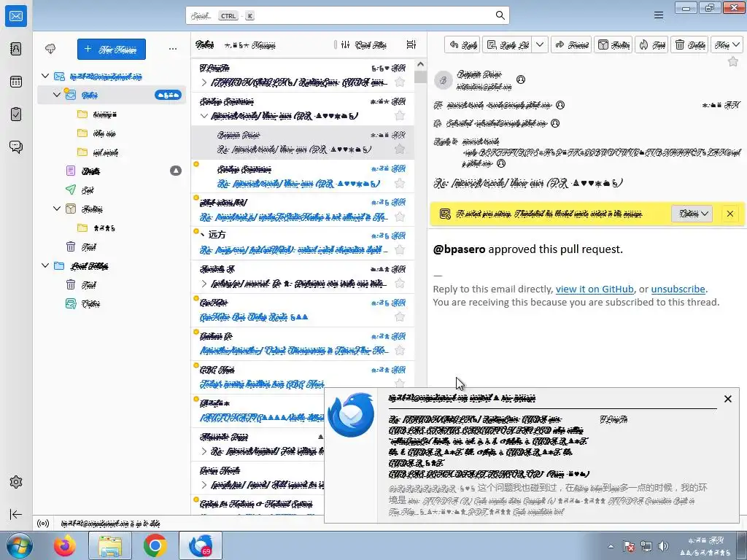Image resolution: width=747 pixels, height=560 pixels.
Task: Collapse the Archives folder
Action: point(57,209)
